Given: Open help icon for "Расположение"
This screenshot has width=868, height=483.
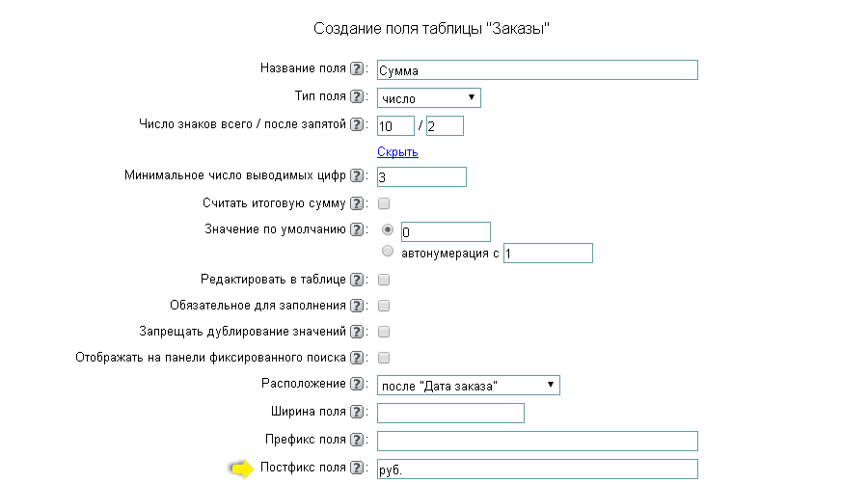Looking at the screenshot, I should coord(357,384).
